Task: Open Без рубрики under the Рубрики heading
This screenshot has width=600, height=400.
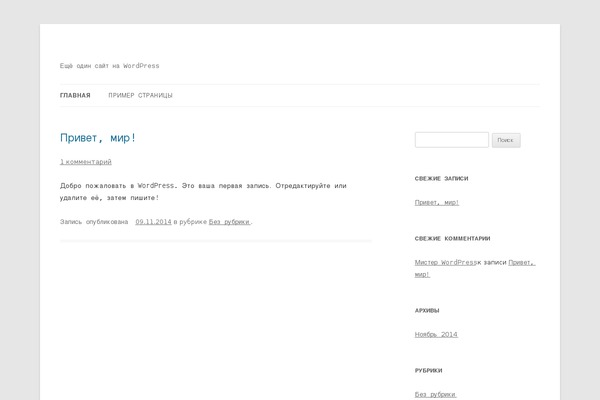Action: tap(435, 394)
